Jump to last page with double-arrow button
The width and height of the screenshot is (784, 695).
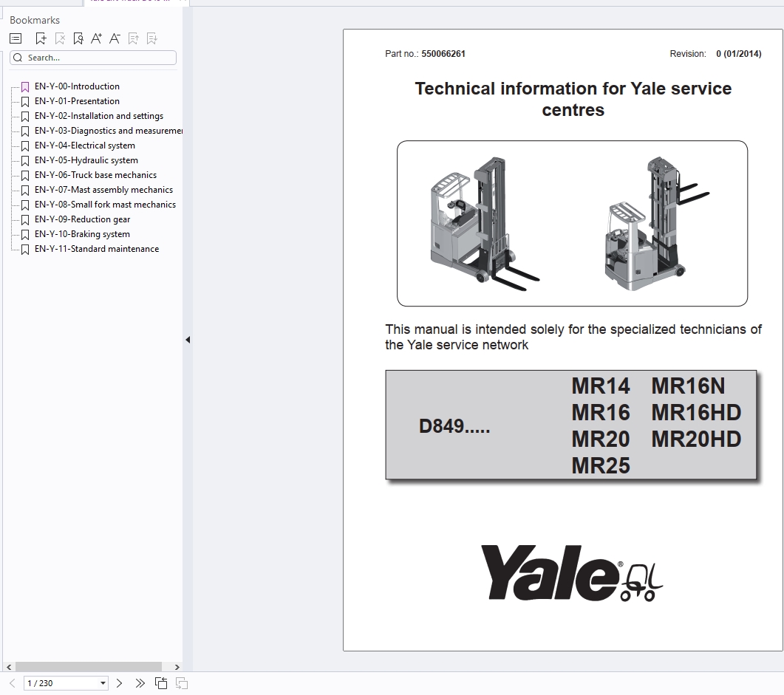[x=140, y=683]
